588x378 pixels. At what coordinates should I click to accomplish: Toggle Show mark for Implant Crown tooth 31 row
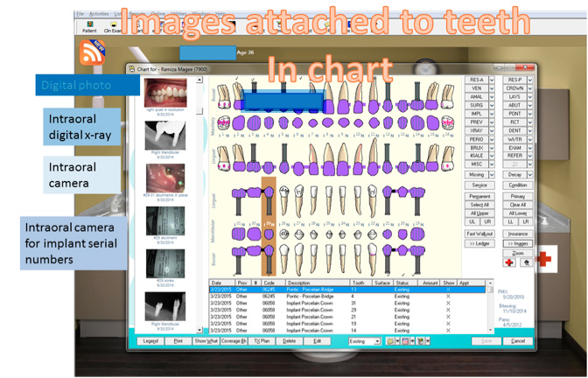(x=448, y=303)
